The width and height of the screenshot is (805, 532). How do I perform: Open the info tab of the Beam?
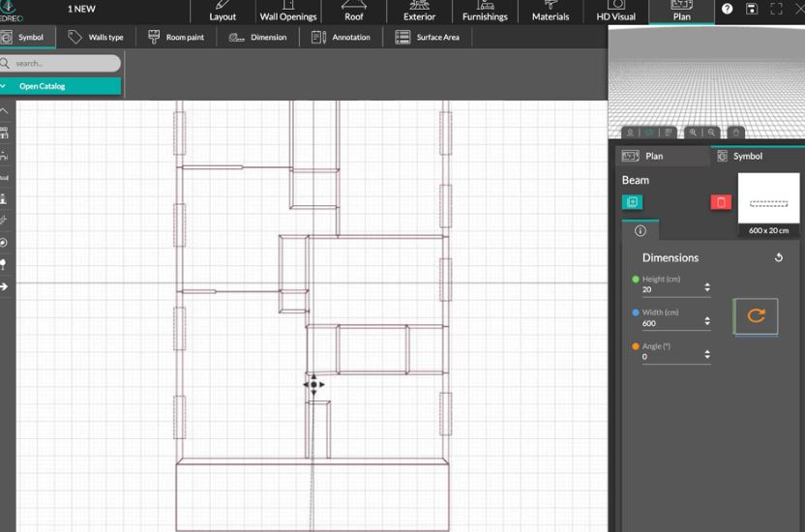pyautogui.click(x=641, y=231)
